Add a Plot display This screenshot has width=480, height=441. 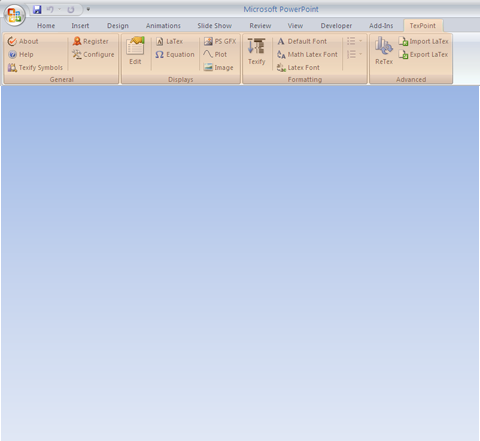[x=215, y=54]
